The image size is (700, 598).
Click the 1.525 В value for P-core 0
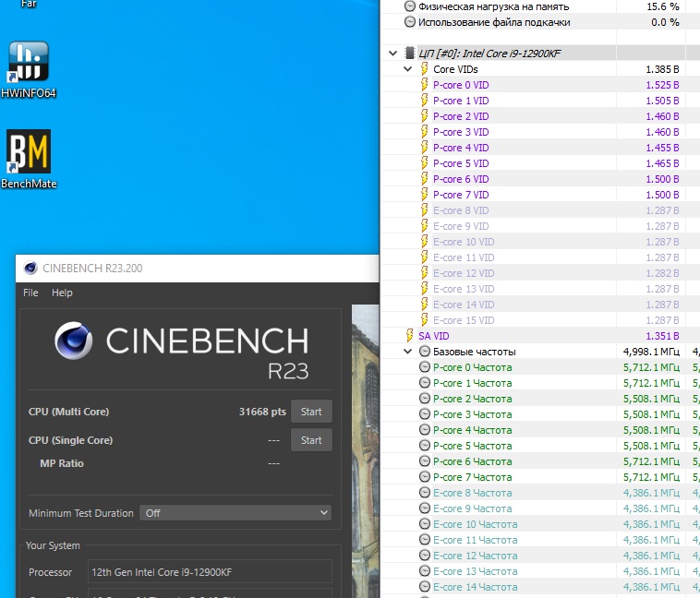[662, 85]
